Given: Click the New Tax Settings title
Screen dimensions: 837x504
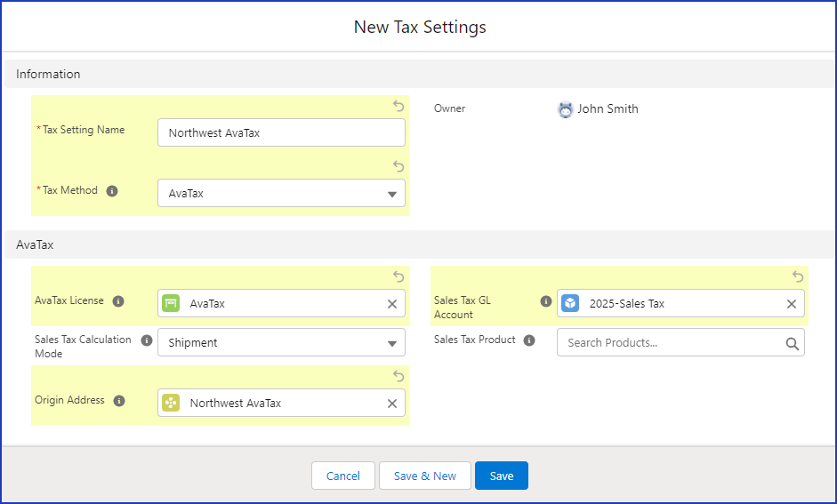Looking at the screenshot, I should [420, 28].
